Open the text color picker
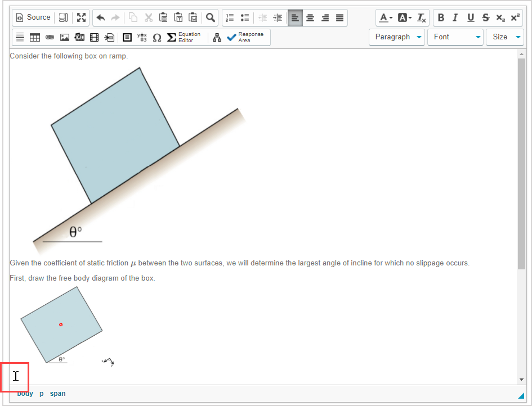Viewport: 532px width, 406px height. pos(386,17)
